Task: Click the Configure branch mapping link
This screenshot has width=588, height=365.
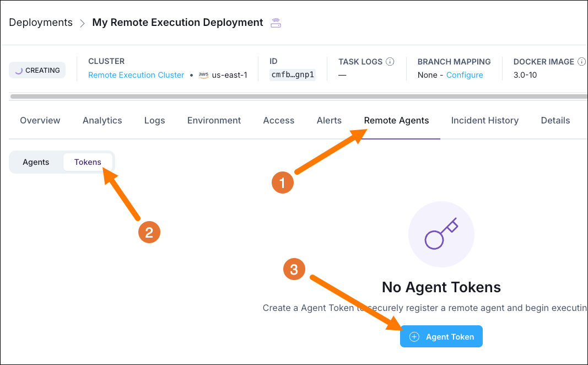Action: pyautogui.click(x=465, y=74)
